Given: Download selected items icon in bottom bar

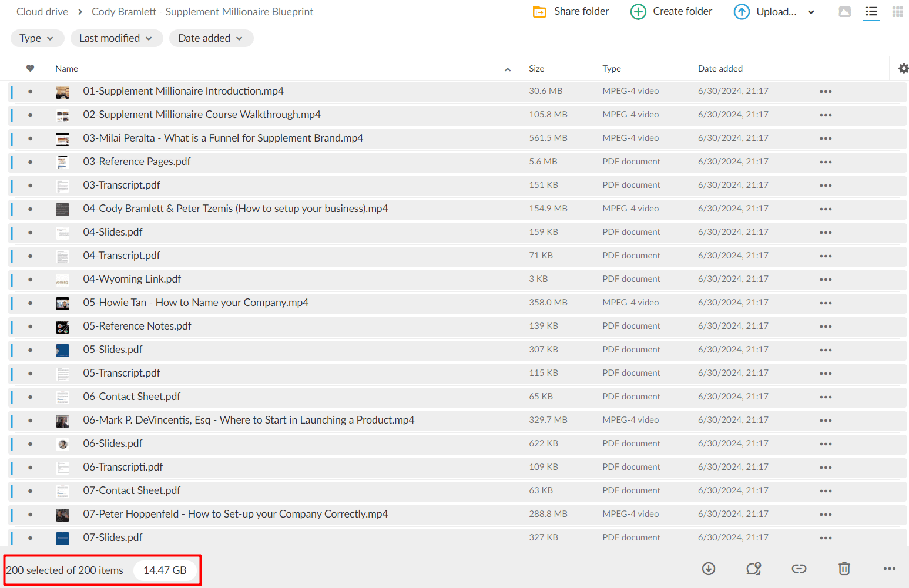Looking at the screenshot, I should [x=709, y=568].
